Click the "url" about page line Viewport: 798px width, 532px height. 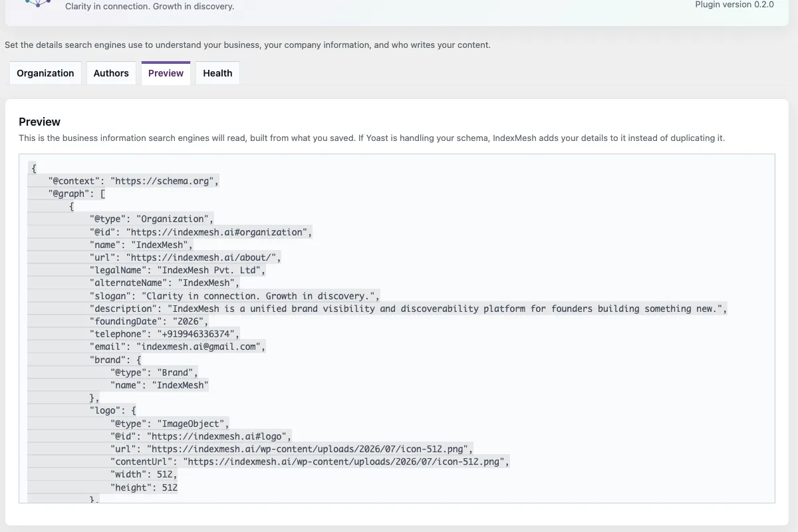coord(186,257)
